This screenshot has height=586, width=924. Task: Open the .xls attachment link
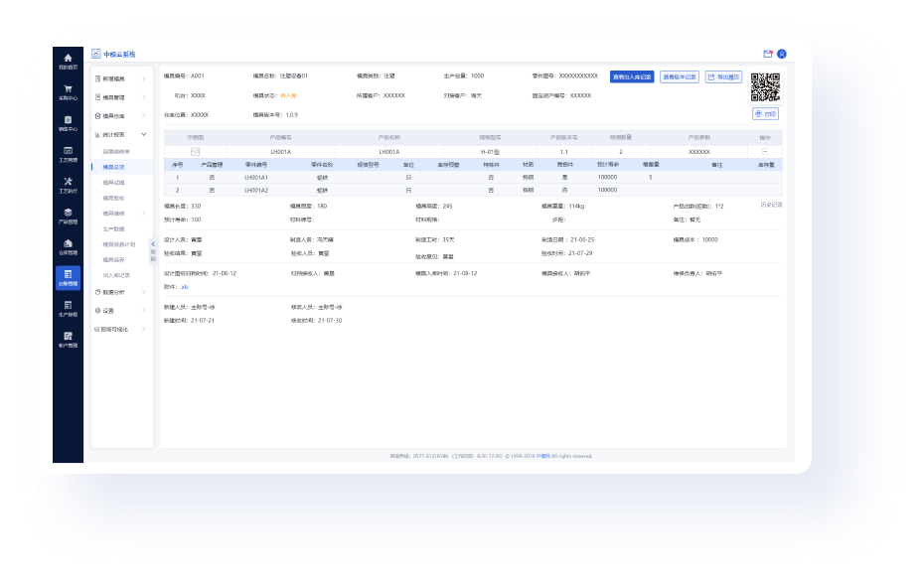pos(185,287)
